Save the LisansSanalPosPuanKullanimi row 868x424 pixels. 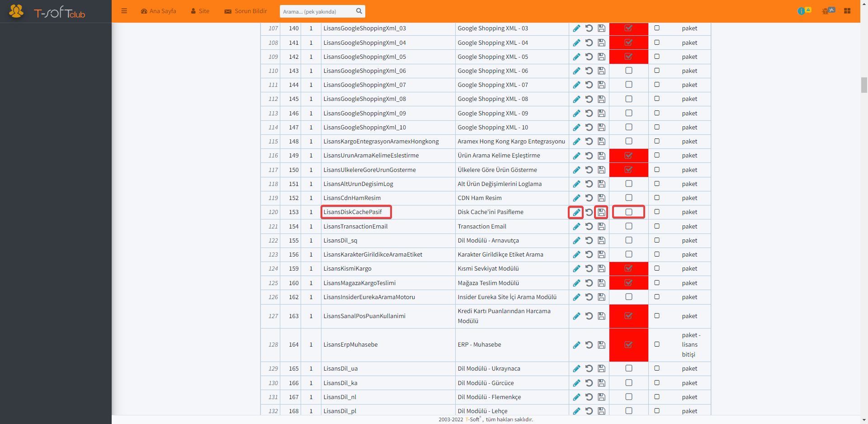[601, 316]
